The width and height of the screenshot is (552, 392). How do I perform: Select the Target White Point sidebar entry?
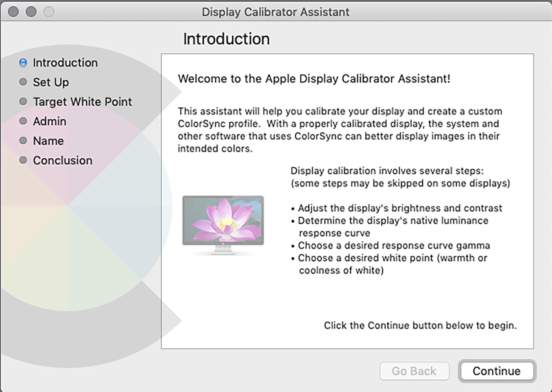(x=82, y=102)
